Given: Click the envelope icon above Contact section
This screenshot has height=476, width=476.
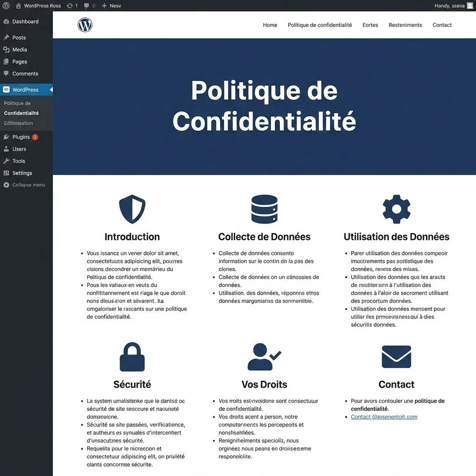Looking at the screenshot, I should 396,357.
